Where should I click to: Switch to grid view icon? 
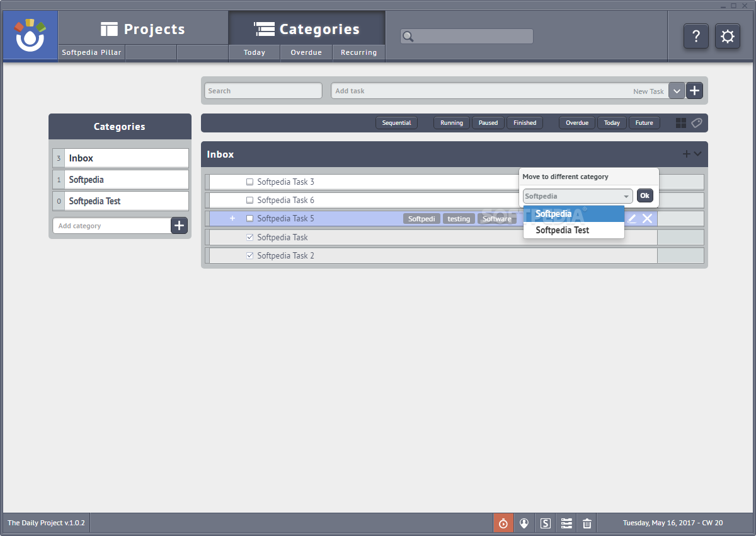coord(681,123)
